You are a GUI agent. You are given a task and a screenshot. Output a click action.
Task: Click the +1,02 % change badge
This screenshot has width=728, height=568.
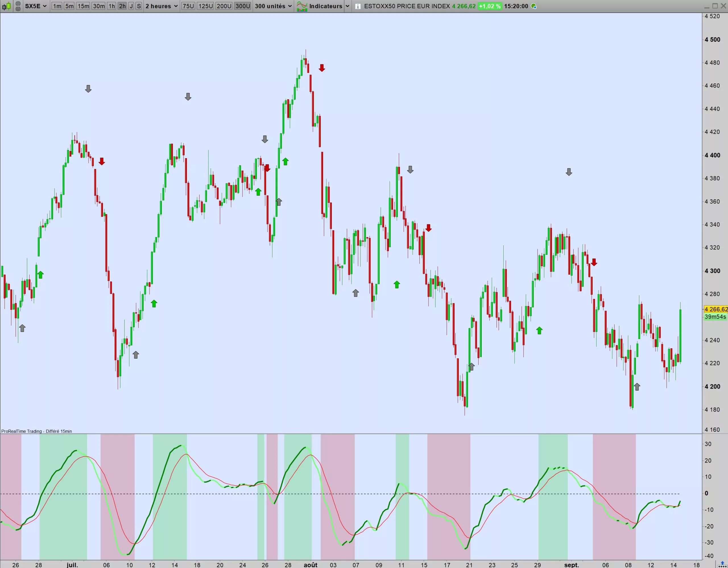pos(490,6)
